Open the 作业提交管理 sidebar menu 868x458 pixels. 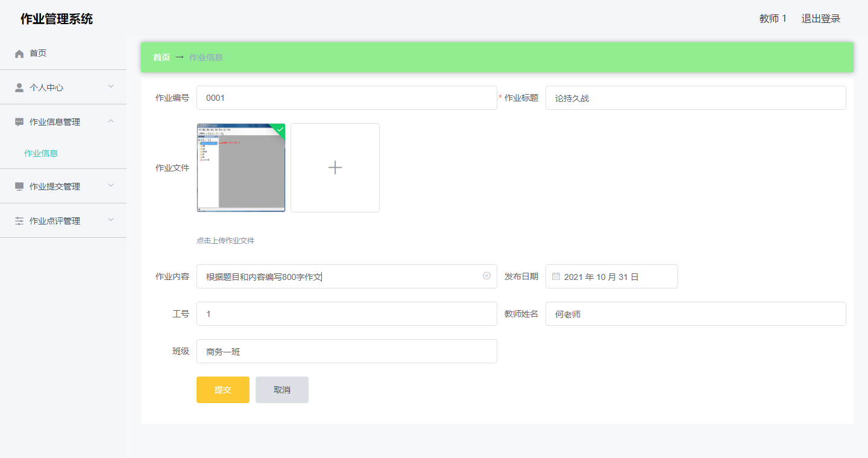coord(63,186)
